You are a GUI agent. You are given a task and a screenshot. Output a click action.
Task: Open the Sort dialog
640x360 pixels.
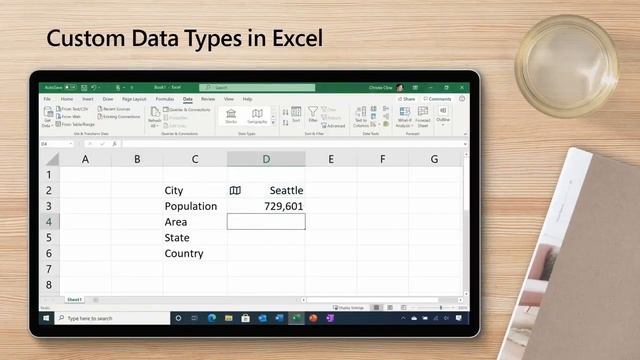(296, 114)
